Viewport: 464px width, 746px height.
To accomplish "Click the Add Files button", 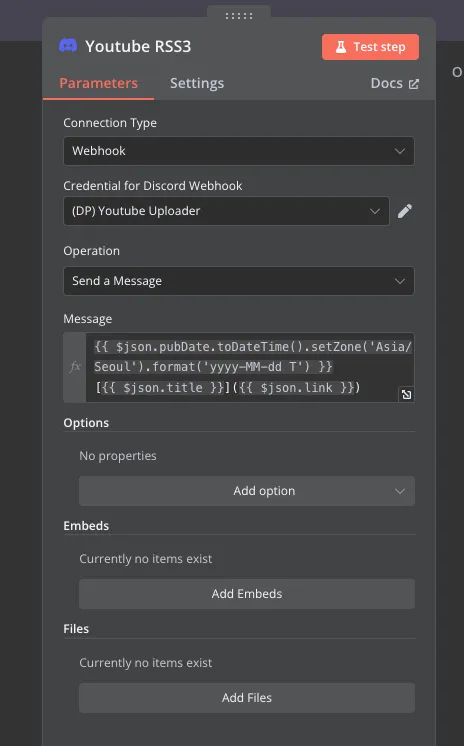I will click(x=247, y=697).
